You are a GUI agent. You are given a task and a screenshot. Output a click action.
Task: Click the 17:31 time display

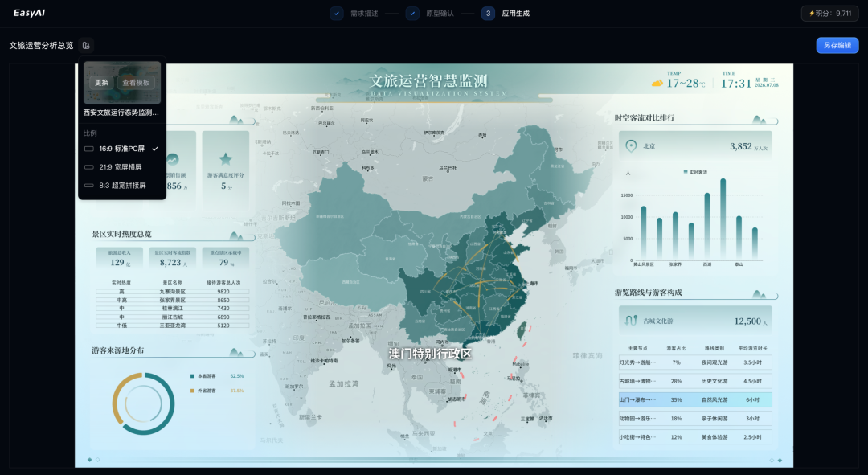tap(735, 84)
